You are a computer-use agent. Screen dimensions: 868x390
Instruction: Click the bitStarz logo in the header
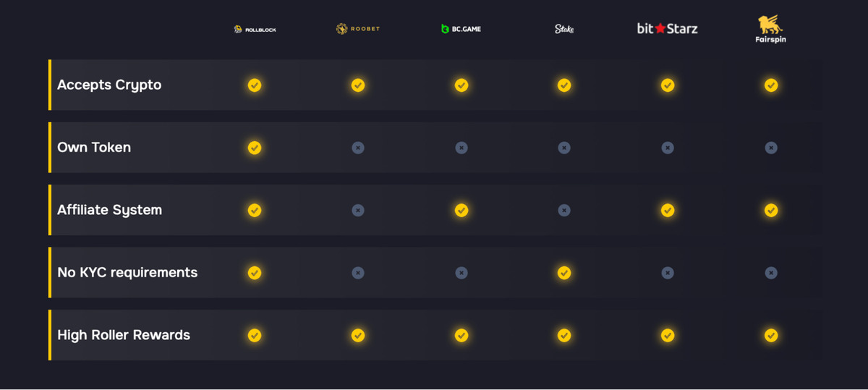[668, 28]
